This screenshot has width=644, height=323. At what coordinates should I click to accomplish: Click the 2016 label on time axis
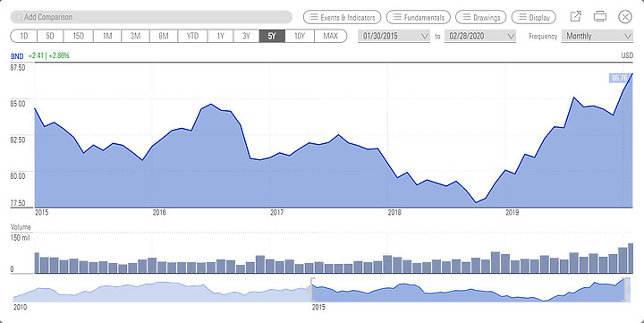tap(159, 212)
